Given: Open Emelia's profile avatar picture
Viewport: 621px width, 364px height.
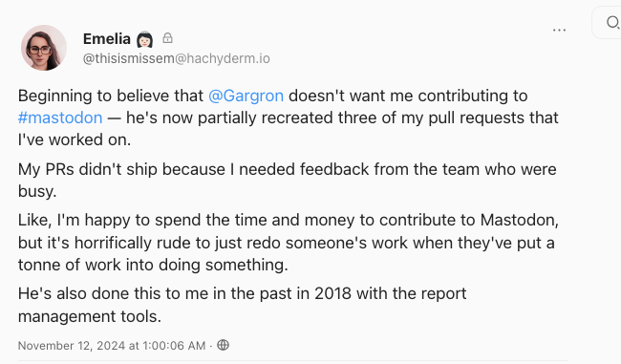Looking at the screenshot, I should click(44, 48).
